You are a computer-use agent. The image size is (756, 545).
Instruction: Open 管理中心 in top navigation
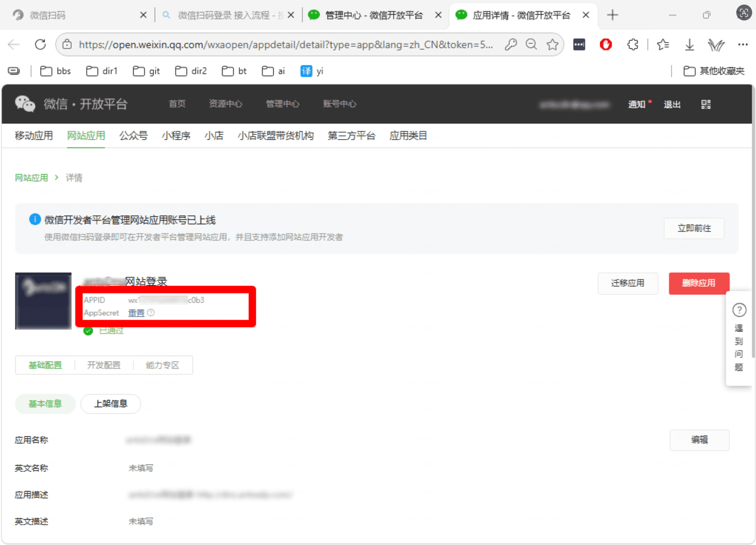pos(282,104)
